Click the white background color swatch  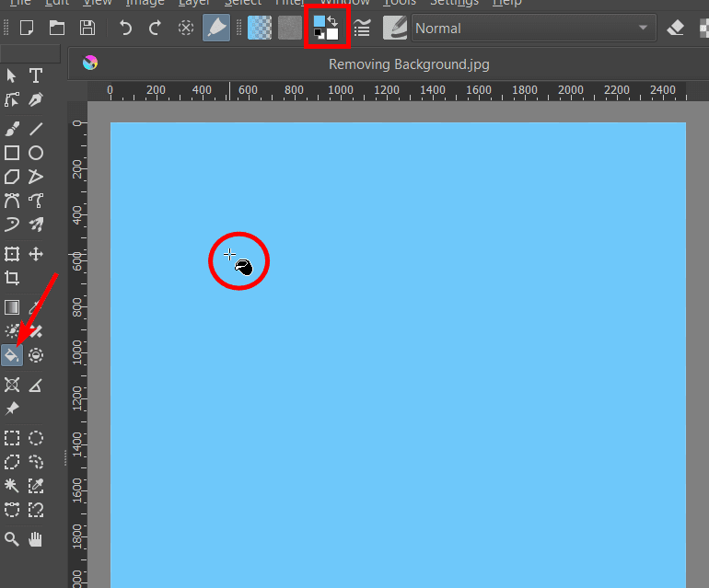[x=332, y=34]
